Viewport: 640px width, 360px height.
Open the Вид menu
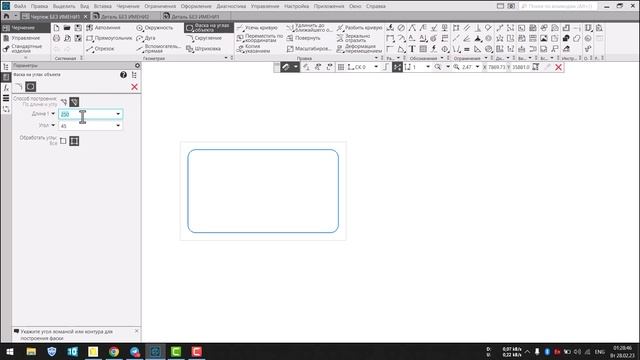pos(84,6)
